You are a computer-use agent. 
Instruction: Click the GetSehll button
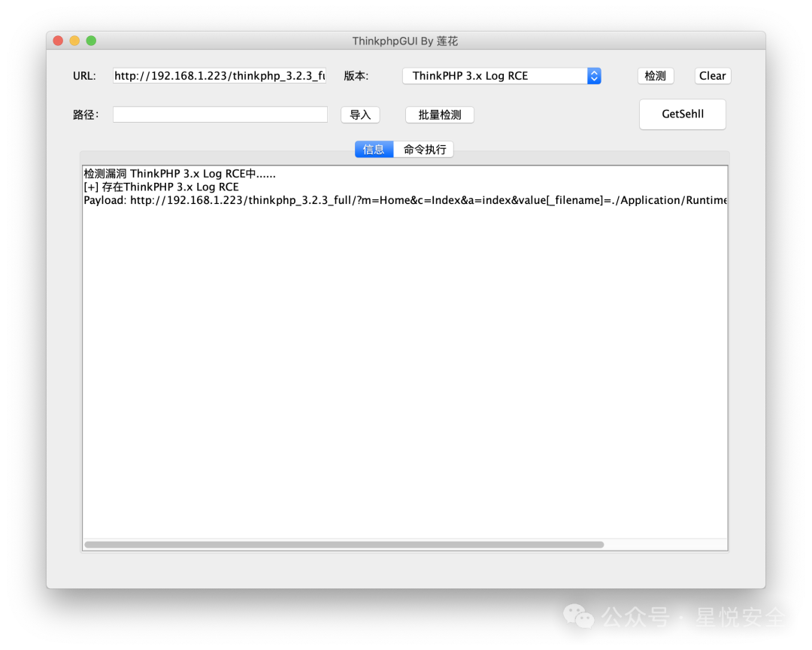tap(682, 114)
